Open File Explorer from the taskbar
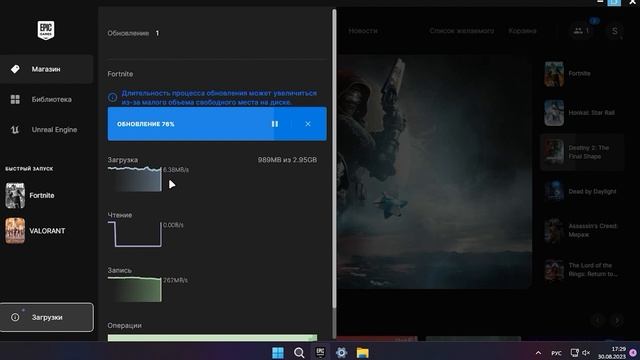Image resolution: width=640 pixels, height=360 pixels. pos(362,353)
